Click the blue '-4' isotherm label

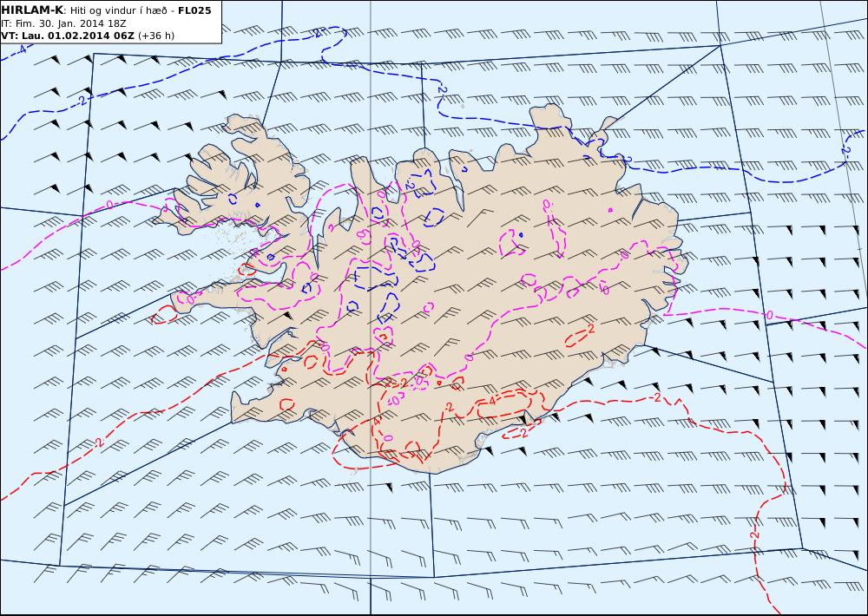[21, 49]
